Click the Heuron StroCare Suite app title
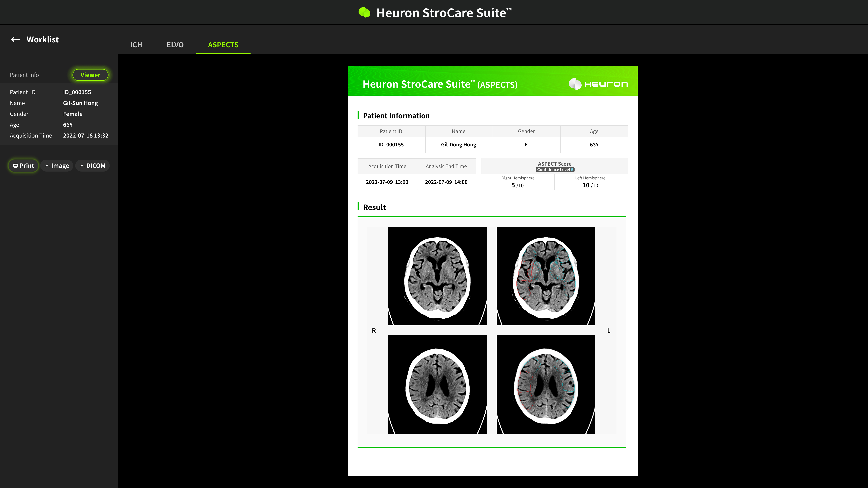 tap(444, 13)
